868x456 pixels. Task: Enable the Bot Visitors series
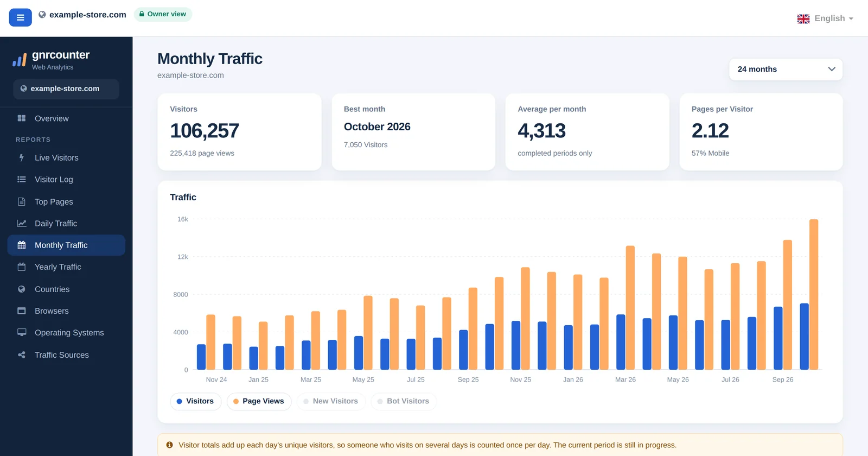404,401
